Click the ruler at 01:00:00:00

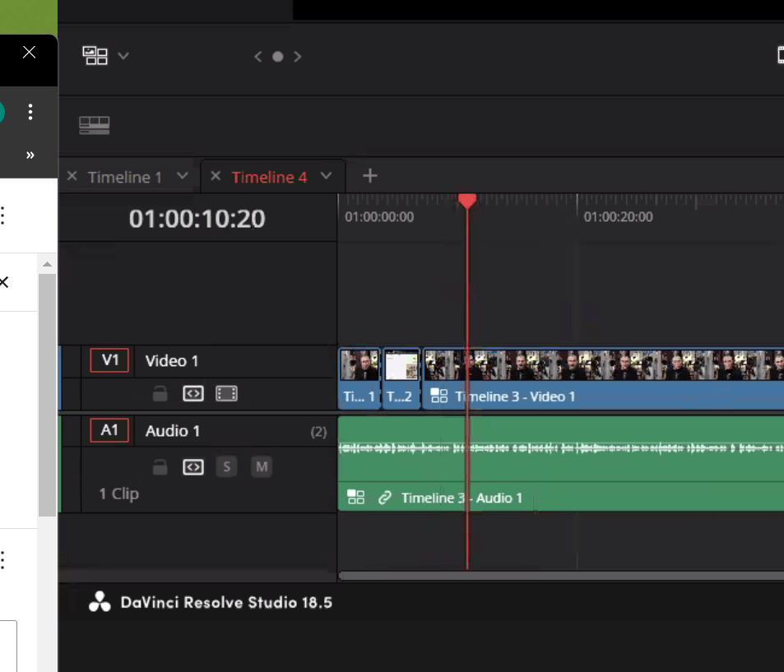pos(379,217)
